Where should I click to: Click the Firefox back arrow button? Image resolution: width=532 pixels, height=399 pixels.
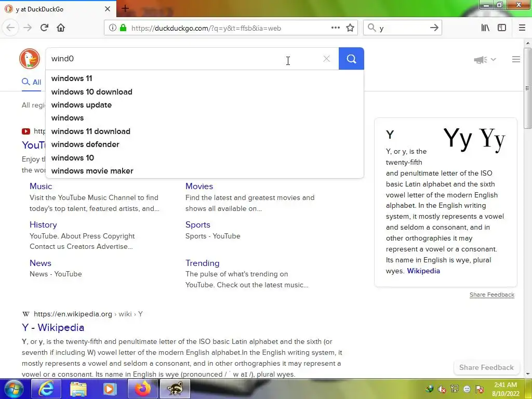[10, 28]
